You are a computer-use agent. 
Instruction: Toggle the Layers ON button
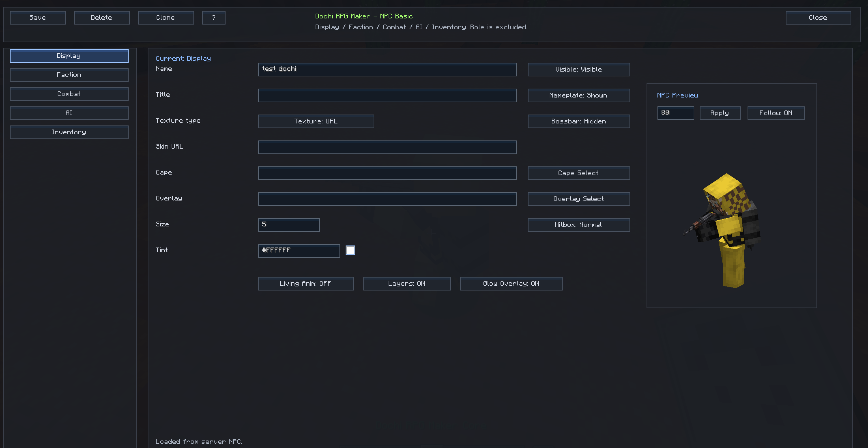coord(407,284)
